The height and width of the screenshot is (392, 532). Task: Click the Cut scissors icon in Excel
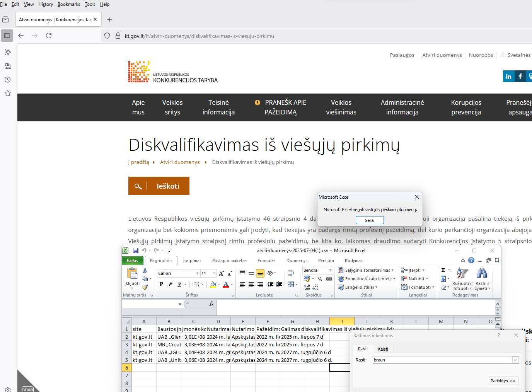click(x=145, y=270)
